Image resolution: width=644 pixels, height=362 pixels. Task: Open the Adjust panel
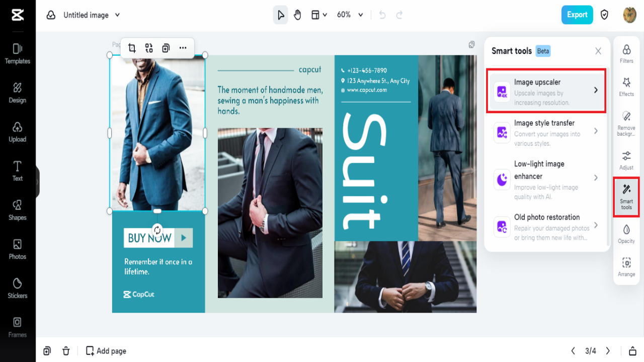point(626,161)
